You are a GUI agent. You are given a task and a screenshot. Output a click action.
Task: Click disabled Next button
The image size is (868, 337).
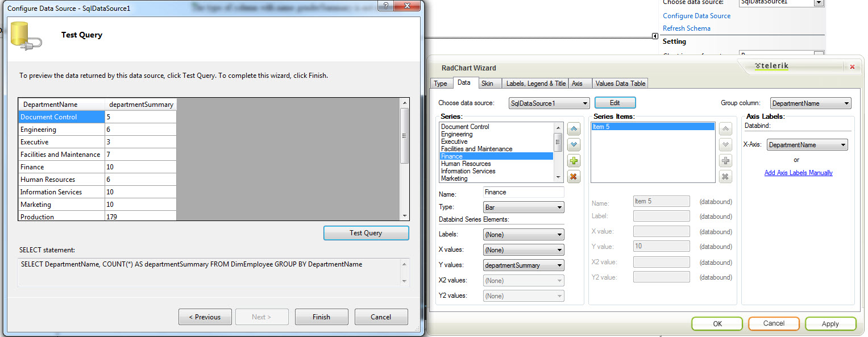click(x=261, y=317)
